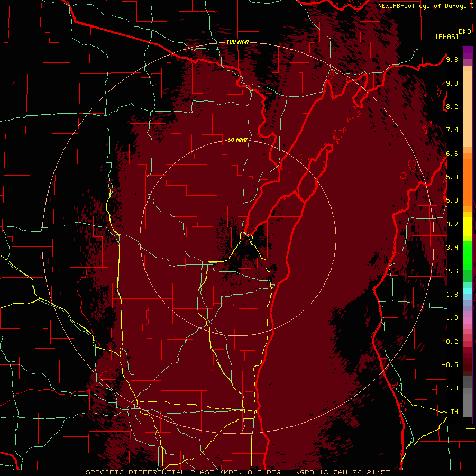Image resolution: width=476 pixels, height=476 pixels.
Task: Click the 5.8 value on the color scale
Action: [x=452, y=177]
